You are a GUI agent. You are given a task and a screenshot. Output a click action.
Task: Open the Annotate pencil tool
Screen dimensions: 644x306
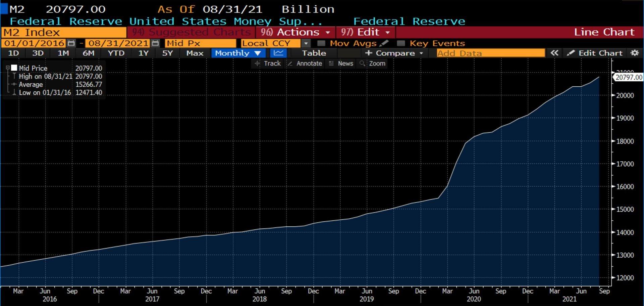click(x=304, y=63)
